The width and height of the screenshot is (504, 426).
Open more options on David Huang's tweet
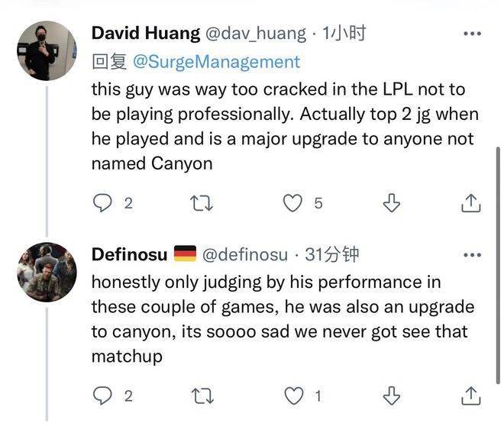click(473, 34)
